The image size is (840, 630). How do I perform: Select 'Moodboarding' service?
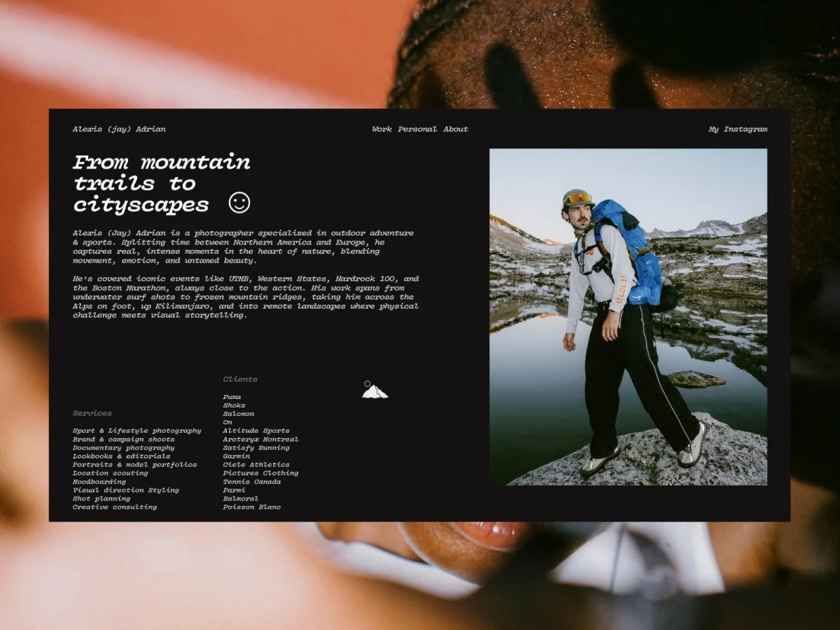pos(99,482)
